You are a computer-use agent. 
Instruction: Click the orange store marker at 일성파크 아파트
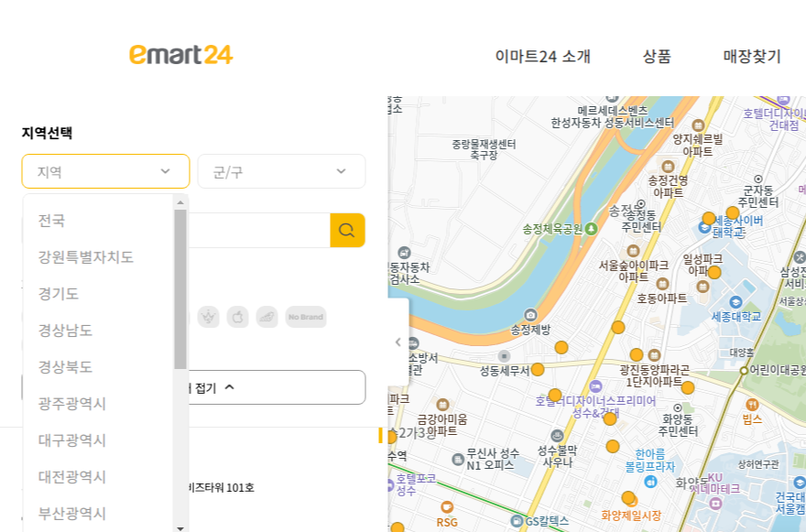click(x=714, y=272)
